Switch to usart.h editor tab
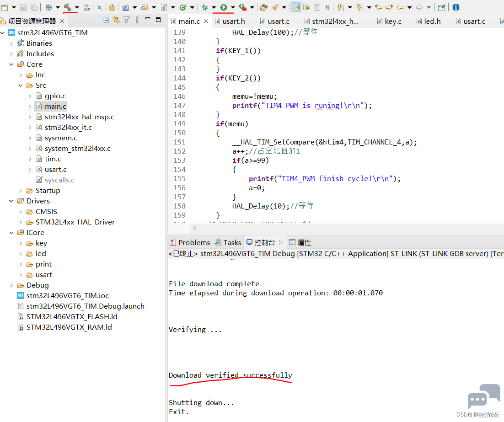504x422 pixels. (230, 21)
